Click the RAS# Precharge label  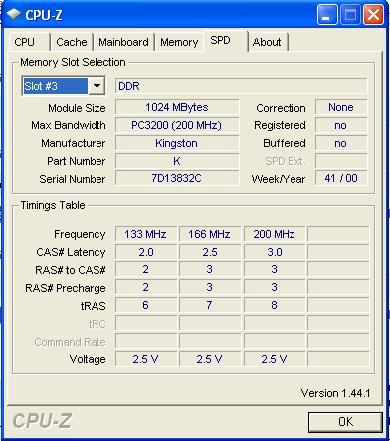tap(65, 288)
